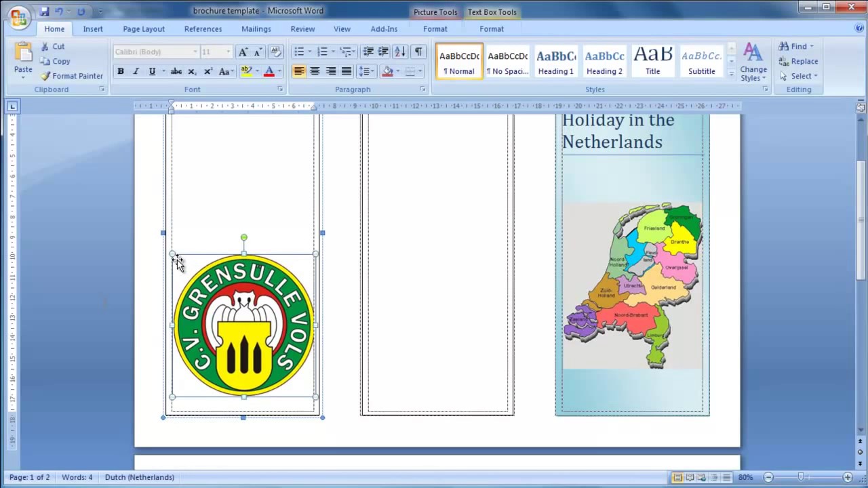This screenshot has width=868, height=488.
Task: Grow the font size
Action: [243, 52]
